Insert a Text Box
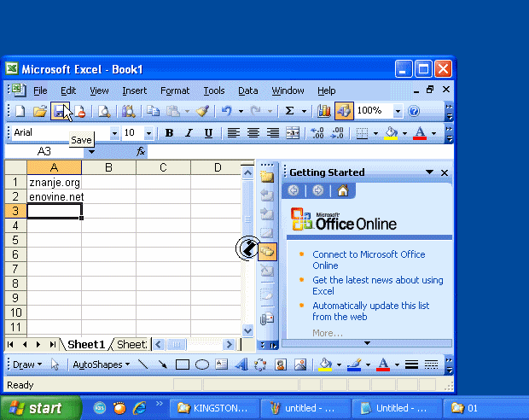This screenshot has height=420, width=529. [x=221, y=365]
